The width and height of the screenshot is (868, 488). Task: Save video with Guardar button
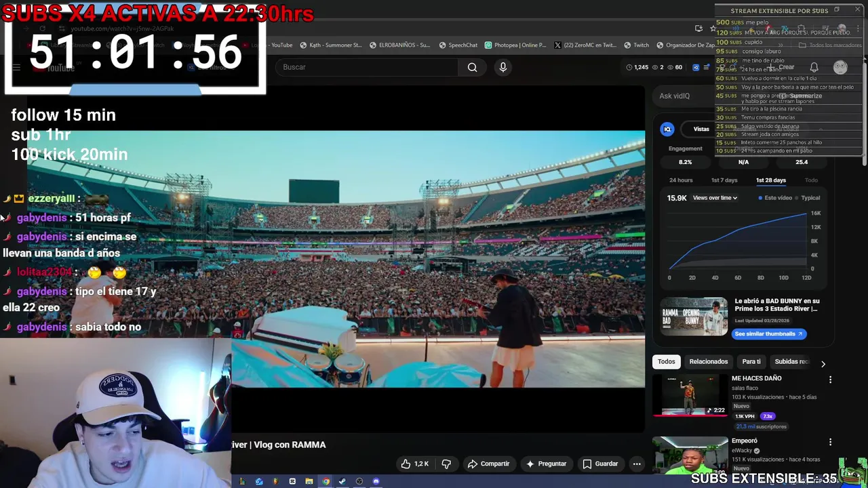point(600,464)
